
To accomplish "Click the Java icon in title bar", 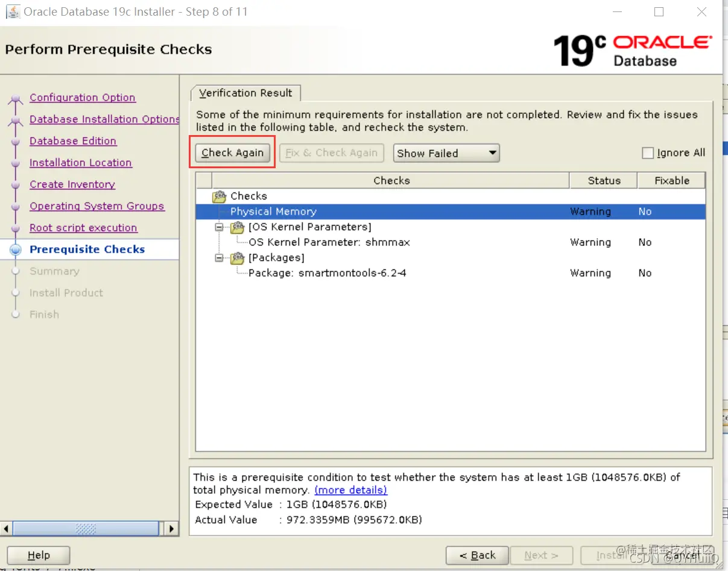I will (12, 11).
